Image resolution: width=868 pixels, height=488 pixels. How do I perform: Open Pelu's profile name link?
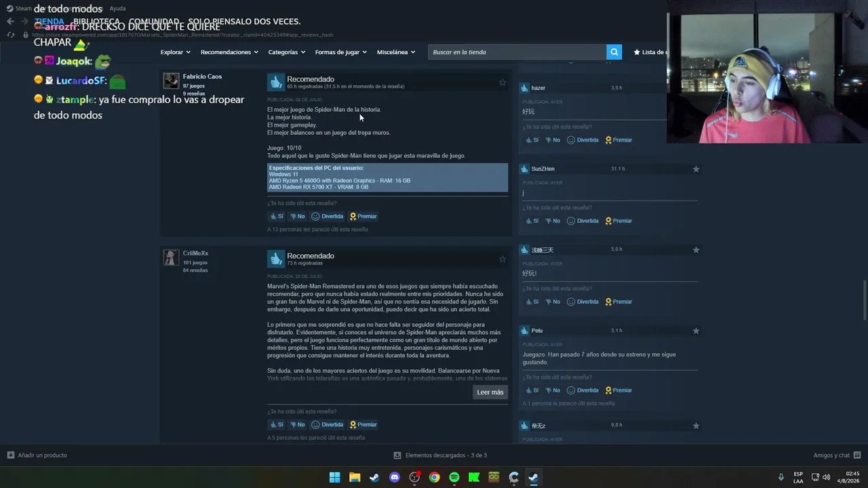(x=537, y=331)
